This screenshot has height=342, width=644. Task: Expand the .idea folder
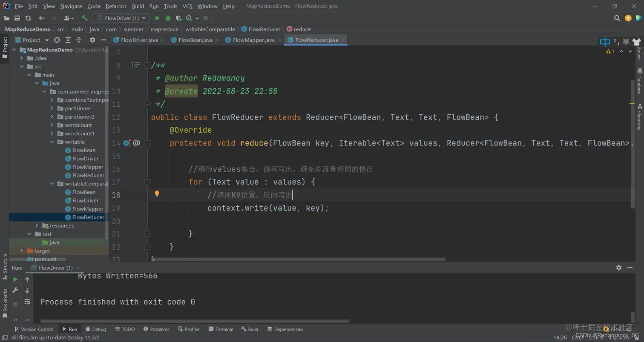click(x=22, y=58)
